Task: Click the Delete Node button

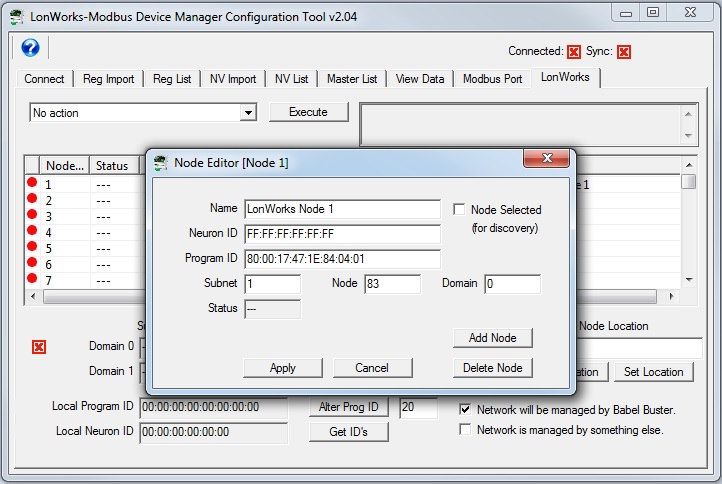Action: pyautogui.click(x=493, y=368)
